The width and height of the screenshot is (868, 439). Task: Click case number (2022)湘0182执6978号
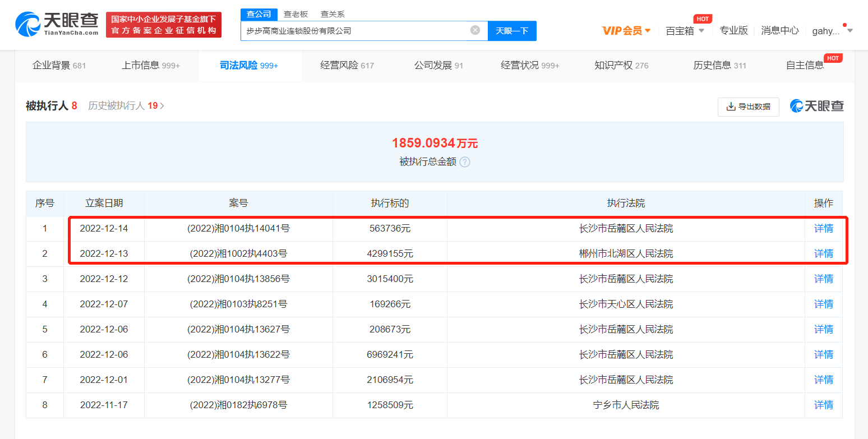(x=238, y=405)
